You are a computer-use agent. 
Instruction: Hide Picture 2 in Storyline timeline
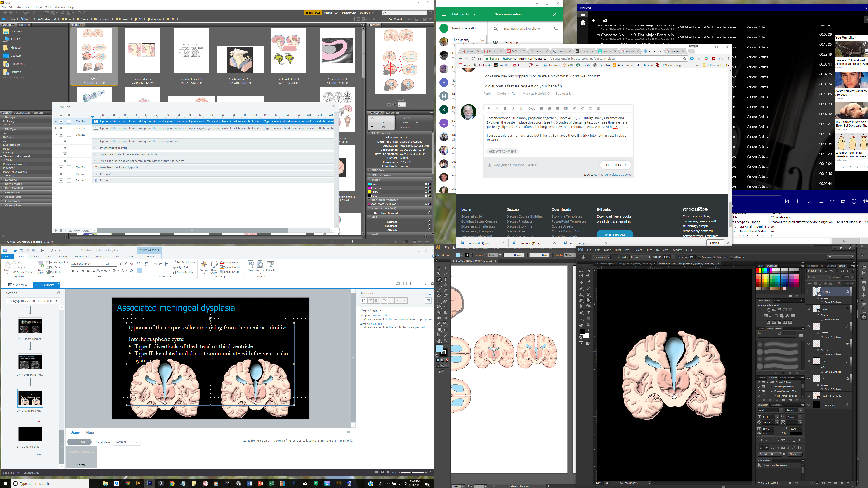61,174
